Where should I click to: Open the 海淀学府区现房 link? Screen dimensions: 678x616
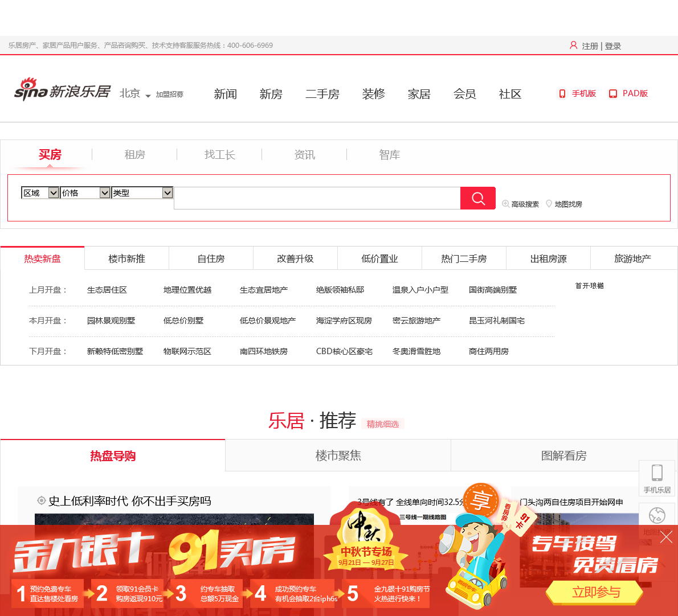pos(344,321)
